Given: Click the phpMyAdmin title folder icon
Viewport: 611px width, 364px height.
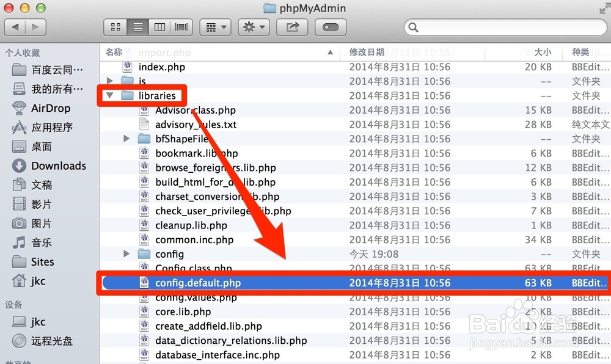Looking at the screenshot, I should tap(269, 8).
